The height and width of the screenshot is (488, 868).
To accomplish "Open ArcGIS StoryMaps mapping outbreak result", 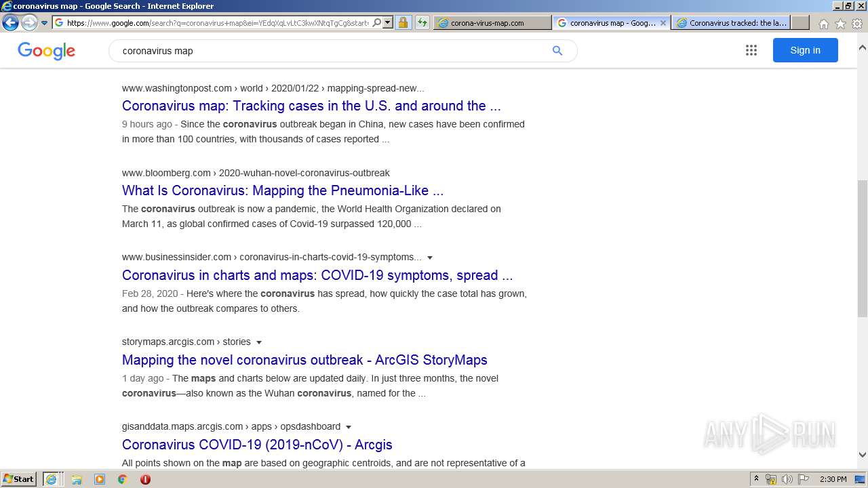I will tap(304, 360).
